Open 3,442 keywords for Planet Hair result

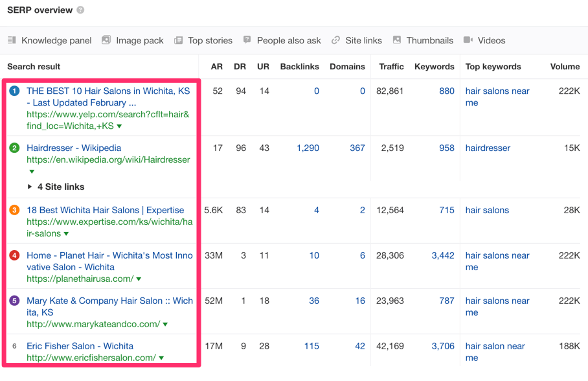point(443,256)
